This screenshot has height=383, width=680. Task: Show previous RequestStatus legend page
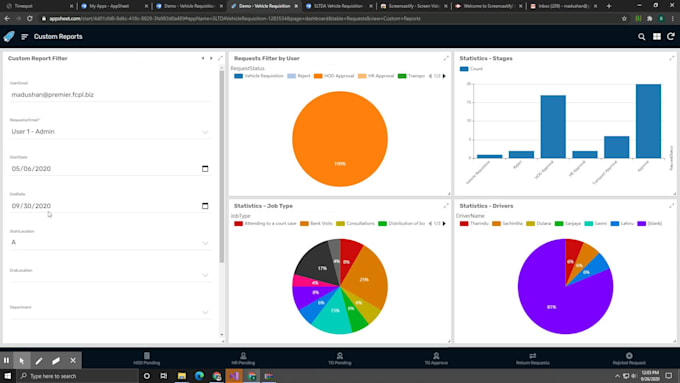click(430, 76)
